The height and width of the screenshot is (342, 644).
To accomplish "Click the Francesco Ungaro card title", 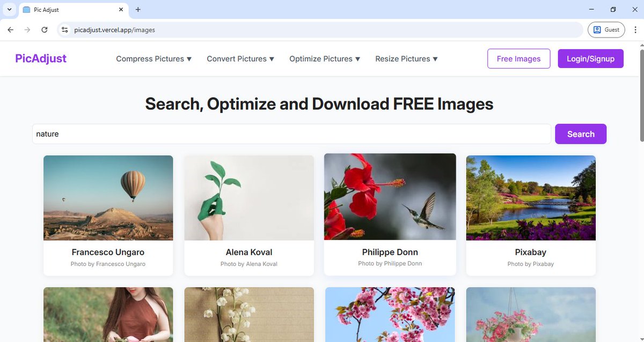I will coord(108,252).
